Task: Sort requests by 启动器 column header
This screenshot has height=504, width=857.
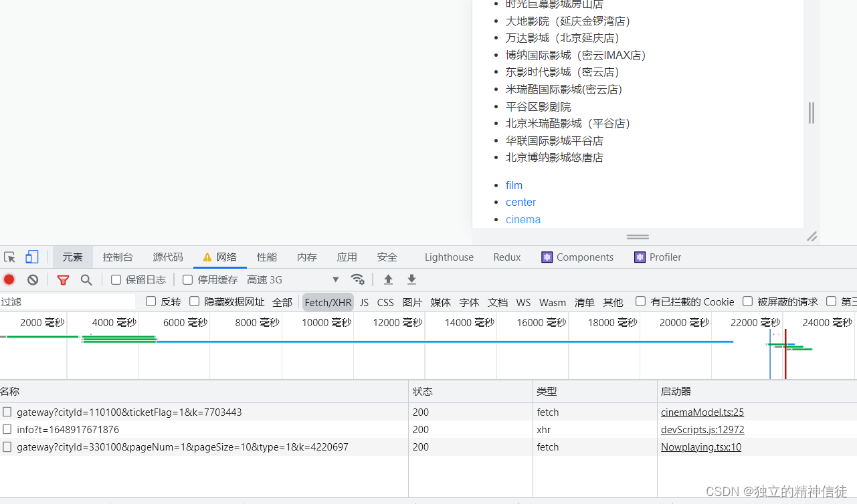Action: (757, 391)
